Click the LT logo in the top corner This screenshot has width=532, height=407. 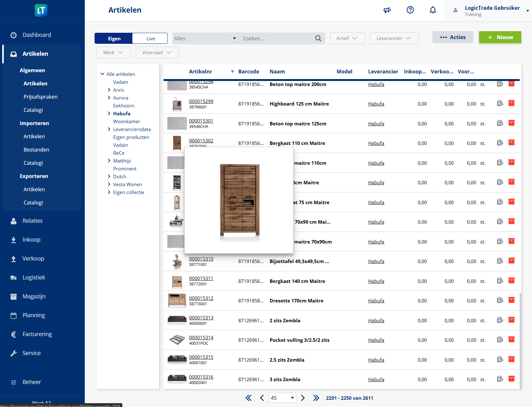click(41, 10)
